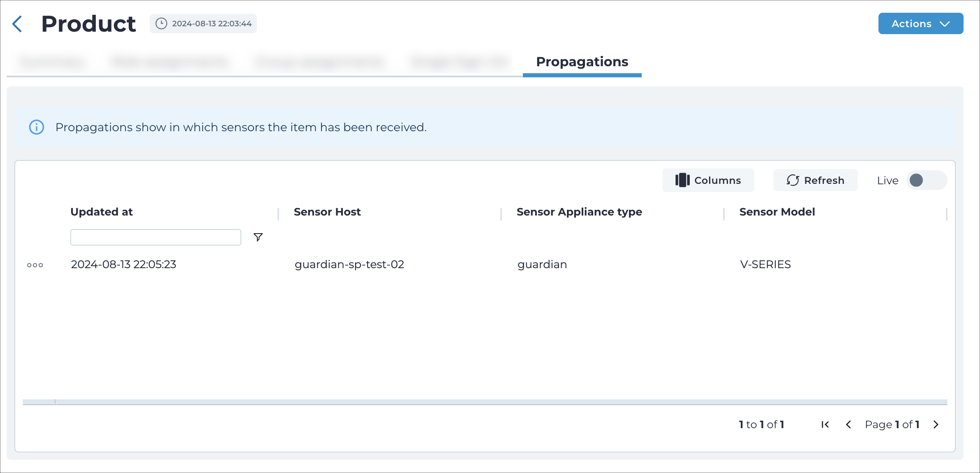Go to next page arrow

click(936, 424)
